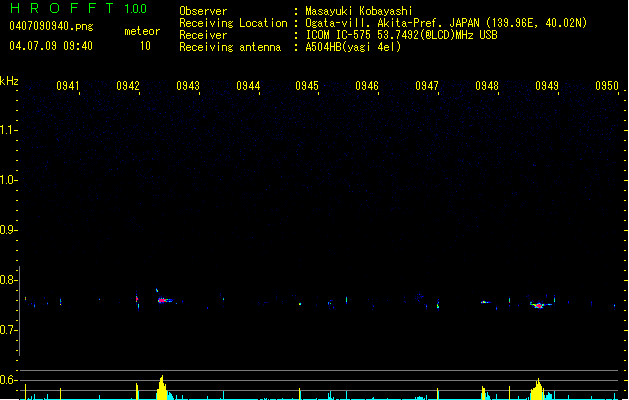Click the date stamp 04.07.09 09:40
629x400 pixels.
51,46
